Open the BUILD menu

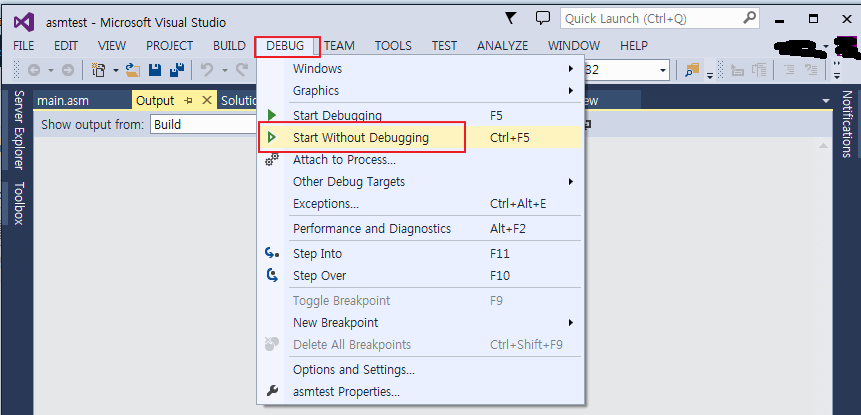[229, 46]
